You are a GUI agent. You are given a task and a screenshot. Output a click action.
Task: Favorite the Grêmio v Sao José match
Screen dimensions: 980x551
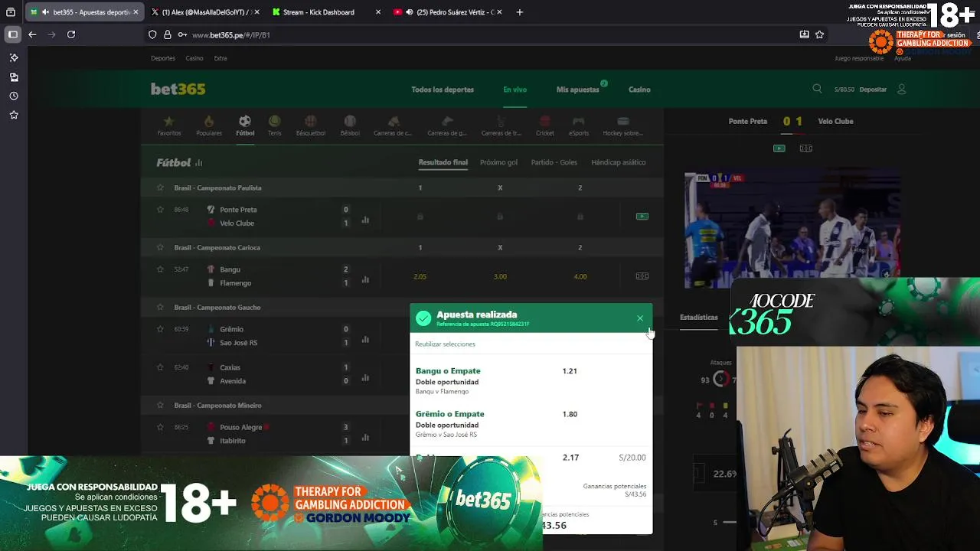click(x=160, y=328)
